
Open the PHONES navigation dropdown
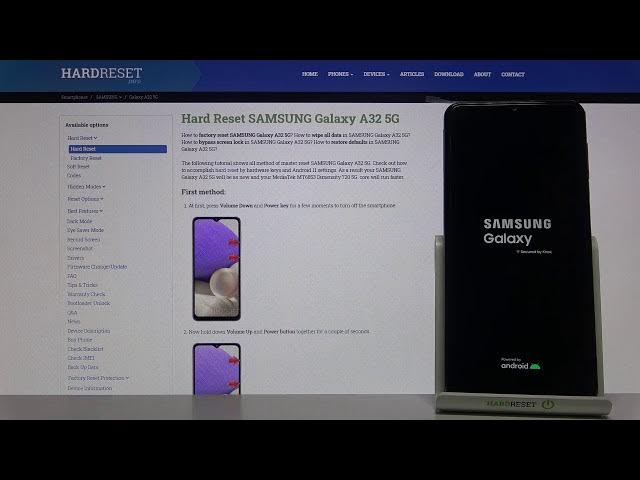340,74
